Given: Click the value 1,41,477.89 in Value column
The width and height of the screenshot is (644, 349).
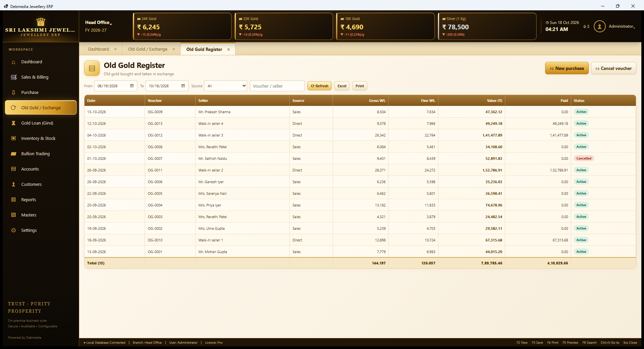Looking at the screenshot, I should tap(492, 135).
